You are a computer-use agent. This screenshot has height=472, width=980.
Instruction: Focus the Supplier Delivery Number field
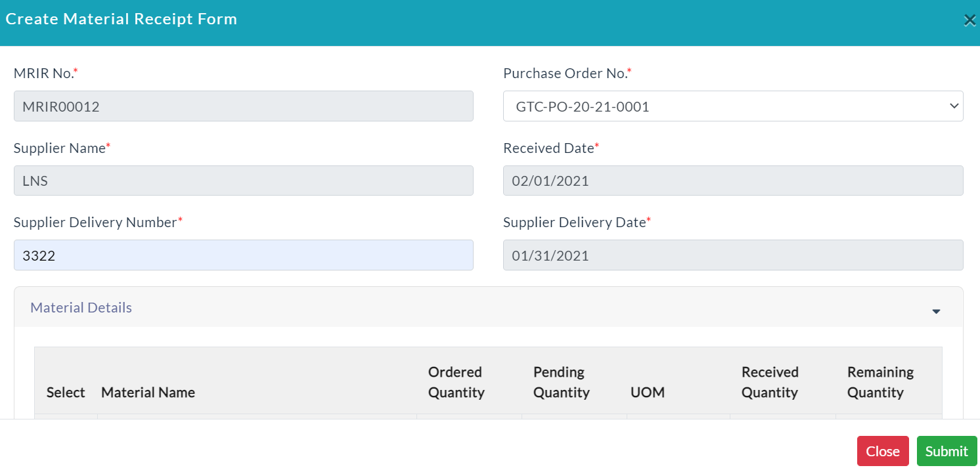coord(244,255)
